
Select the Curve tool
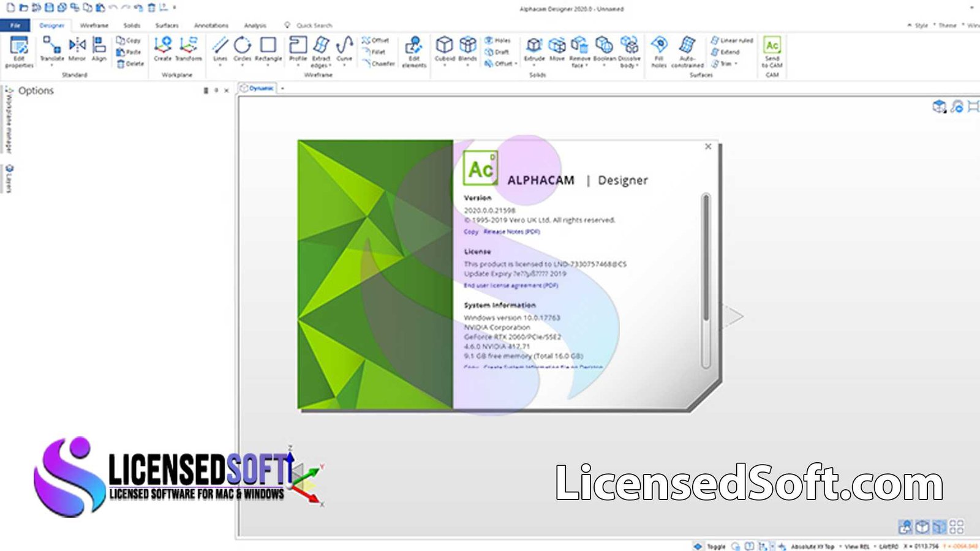click(x=345, y=50)
